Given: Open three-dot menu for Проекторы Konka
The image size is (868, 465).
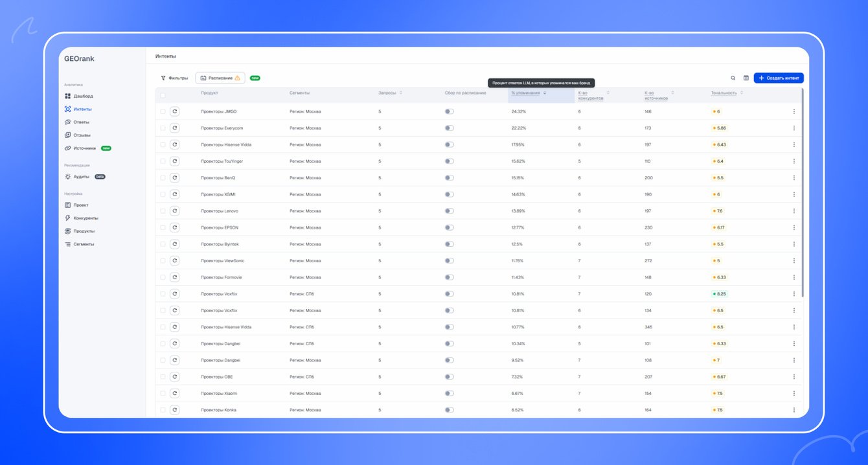Looking at the screenshot, I should [794, 410].
